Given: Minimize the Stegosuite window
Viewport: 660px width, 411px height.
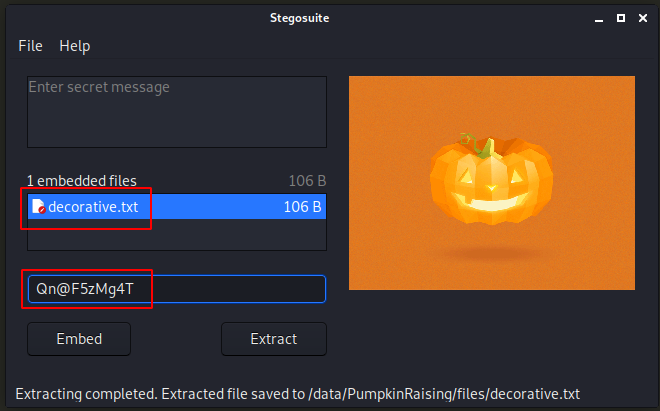Looking at the screenshot, I should pos(597,17).
